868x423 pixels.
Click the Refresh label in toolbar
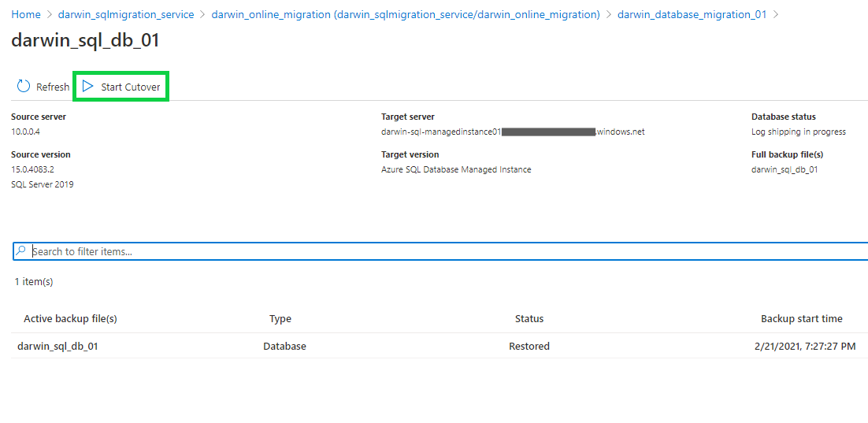pos(53,87)
